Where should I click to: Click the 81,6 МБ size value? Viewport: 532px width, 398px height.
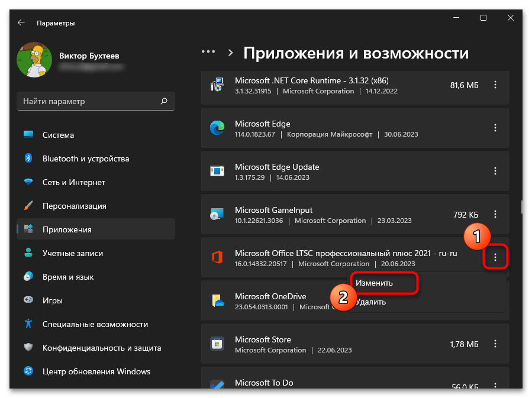click(464, 85)
